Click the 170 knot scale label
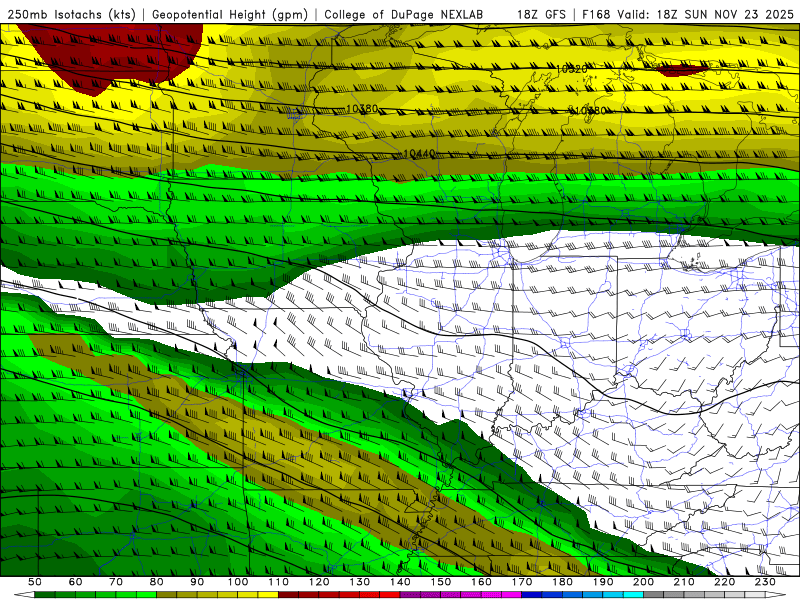The height and width of the screenshot is (600, 800). (522, 582)
